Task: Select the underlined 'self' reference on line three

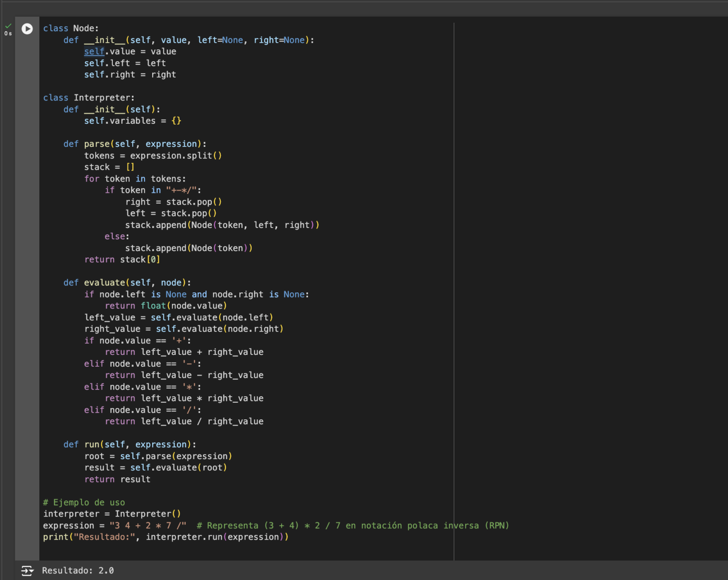Action: coord(94,51)
